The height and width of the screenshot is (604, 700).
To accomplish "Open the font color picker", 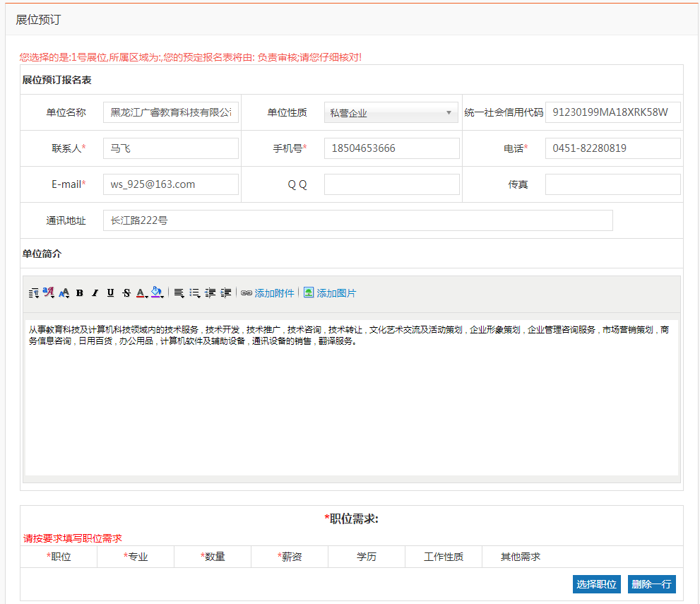I will coord(141,293).
